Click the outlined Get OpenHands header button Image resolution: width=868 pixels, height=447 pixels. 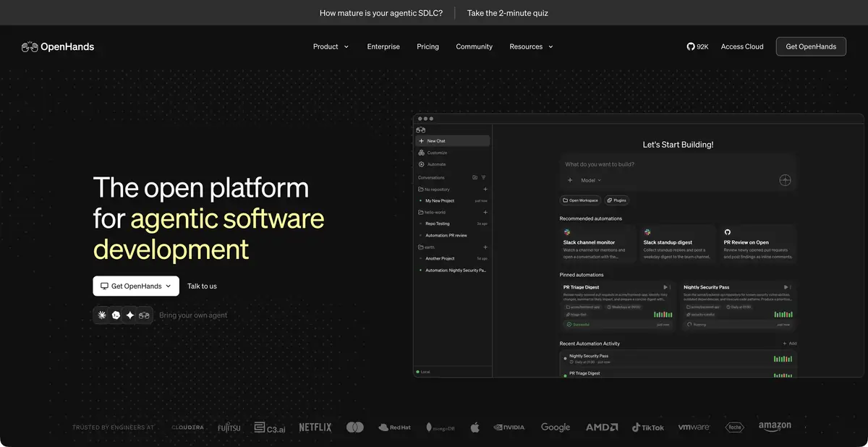(811, 46)
